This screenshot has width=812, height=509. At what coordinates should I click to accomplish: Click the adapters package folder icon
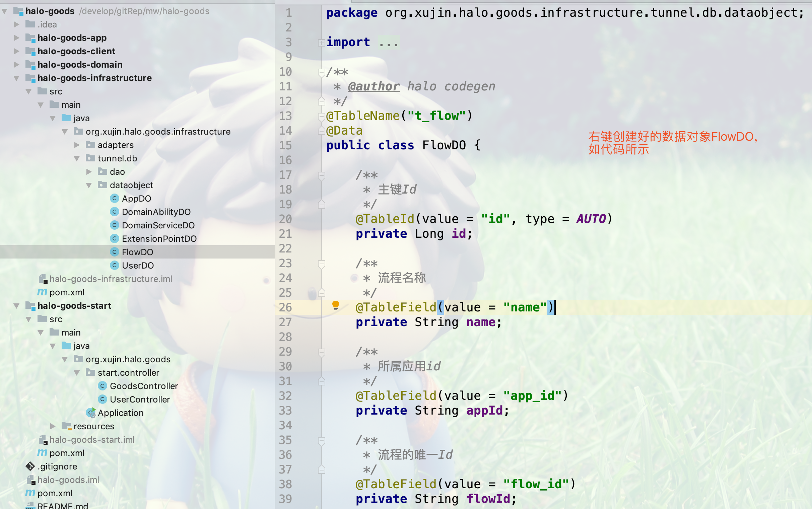pos(90,145)
